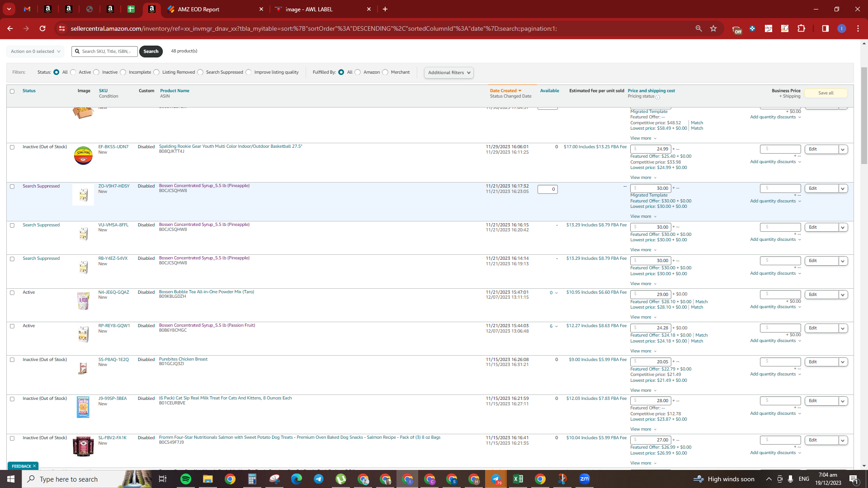
Task: Expand available quantity arrow for Passion Fruit syrup
Action: [556, 326]
